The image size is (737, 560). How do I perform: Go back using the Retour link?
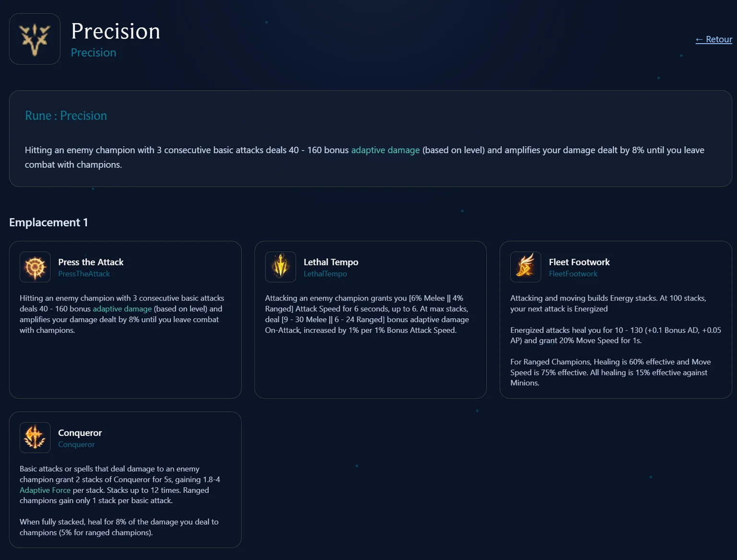pyautogui.click(x=714, y=39)
